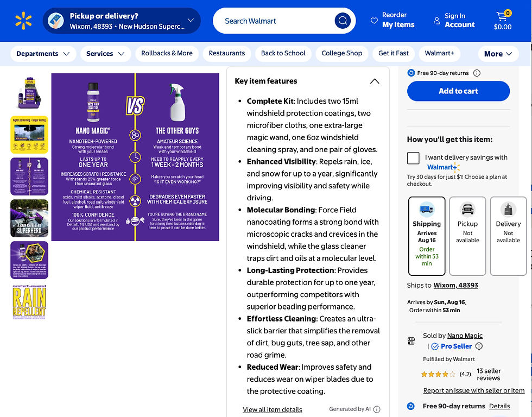Open the Pickup or delivery dropdown

(122, 21)
